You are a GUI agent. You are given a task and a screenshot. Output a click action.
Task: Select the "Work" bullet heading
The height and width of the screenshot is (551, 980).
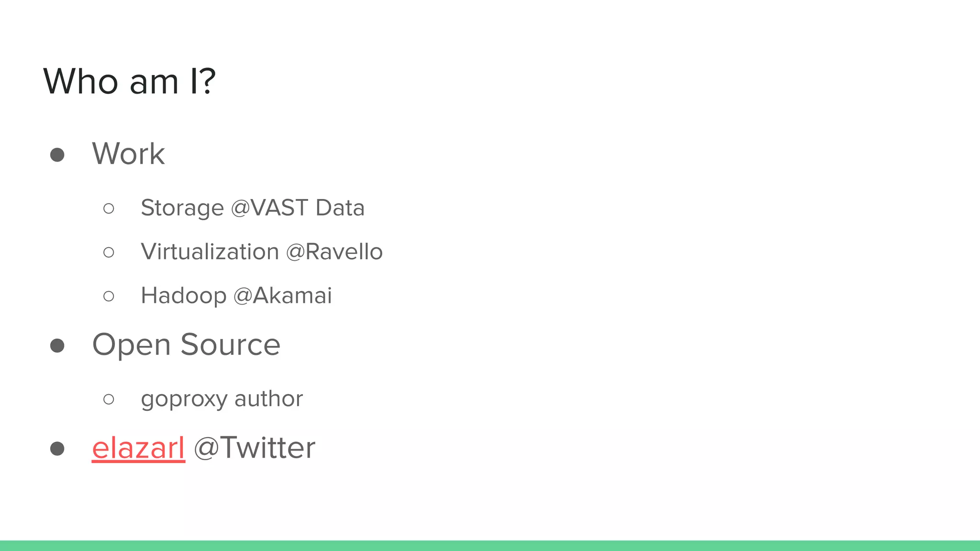click(x=128, y=154)
